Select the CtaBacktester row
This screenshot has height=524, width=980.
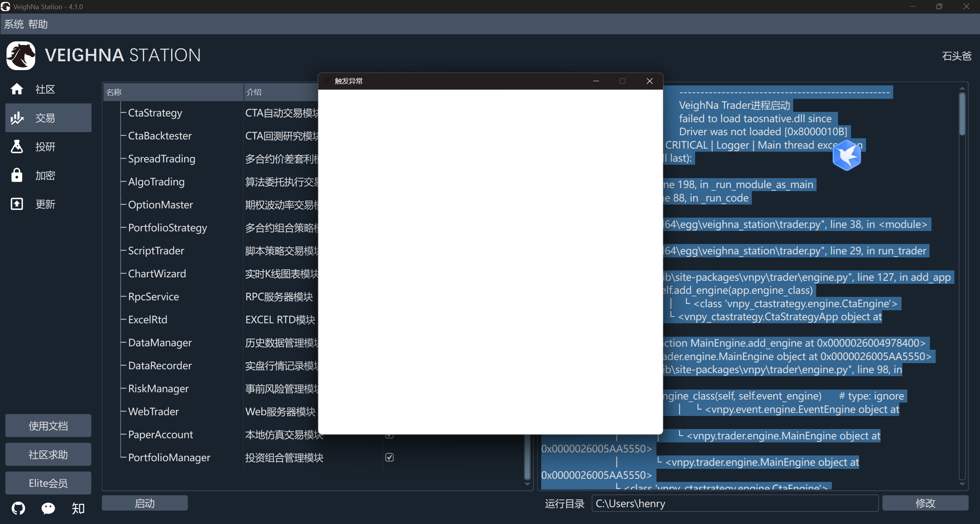160,136
